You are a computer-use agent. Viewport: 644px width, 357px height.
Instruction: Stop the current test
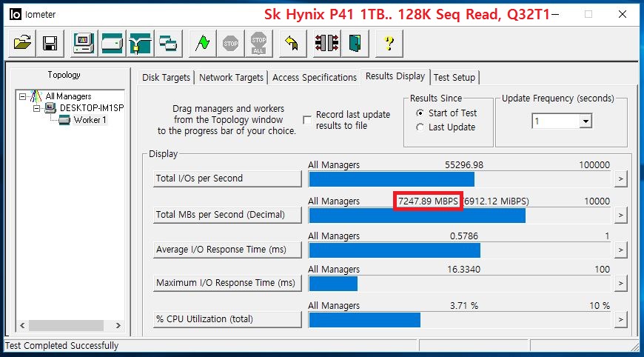point(230,43)
